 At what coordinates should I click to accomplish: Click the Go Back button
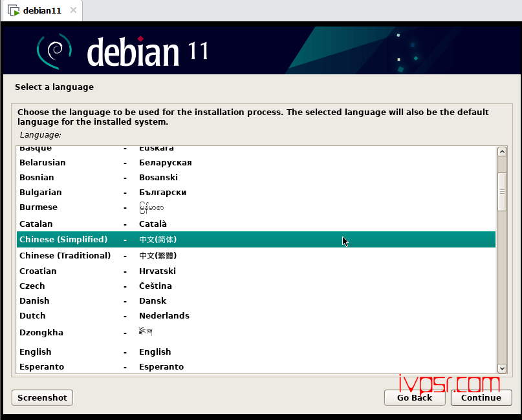click(415, 398)
